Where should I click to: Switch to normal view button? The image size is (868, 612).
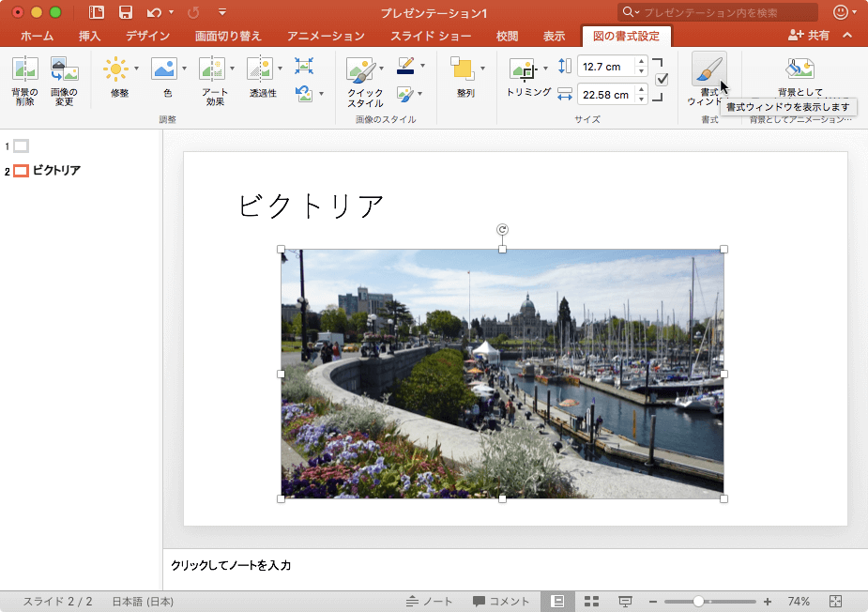click(557, 601)
